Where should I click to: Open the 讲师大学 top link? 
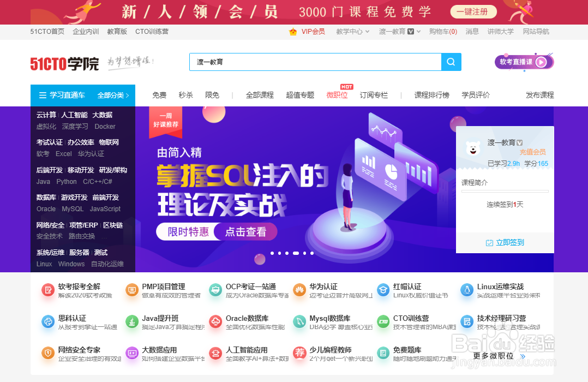501,32
